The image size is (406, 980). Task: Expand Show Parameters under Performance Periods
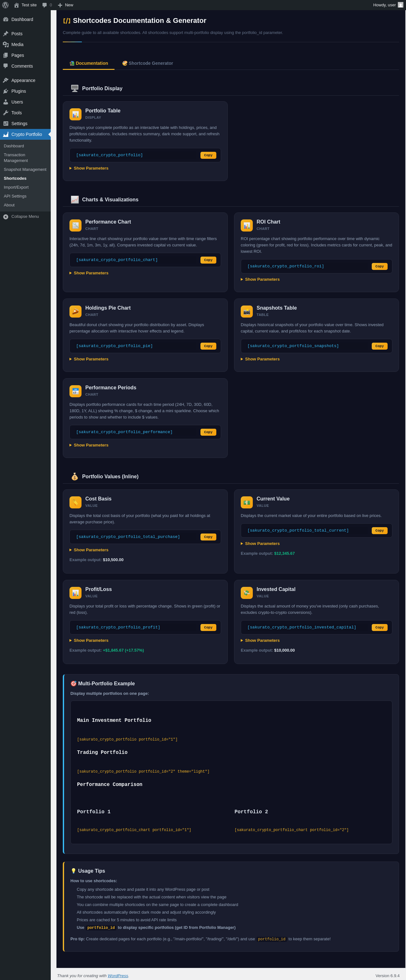point(89,445)
